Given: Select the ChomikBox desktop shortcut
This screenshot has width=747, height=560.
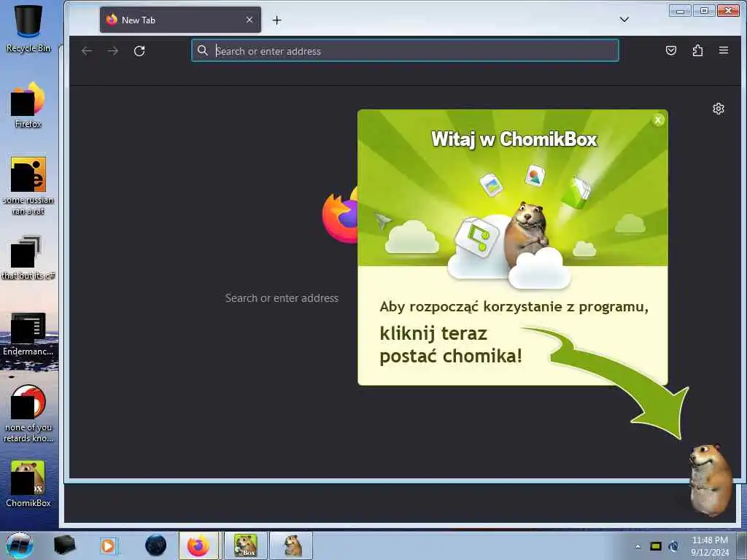Looking at the screenshot, I should pos(28,484).
